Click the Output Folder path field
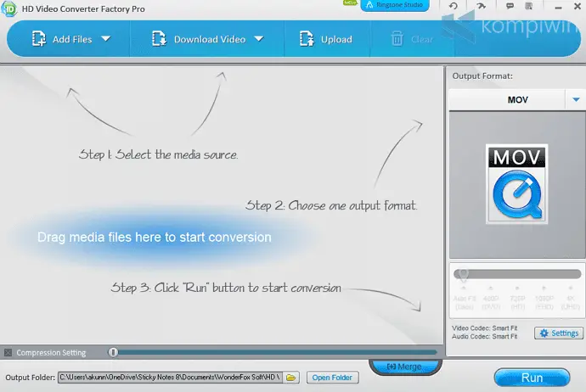 pos(170,377)
